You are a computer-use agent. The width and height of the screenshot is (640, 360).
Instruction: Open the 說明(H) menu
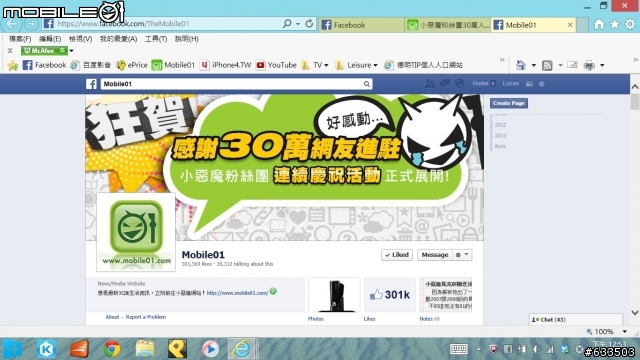[187, 39]
